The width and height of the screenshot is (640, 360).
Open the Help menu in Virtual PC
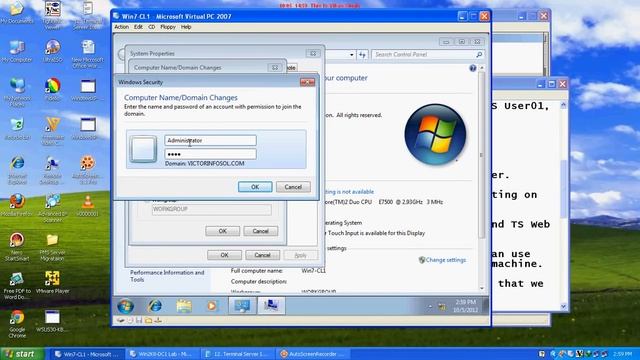(186, 27)
